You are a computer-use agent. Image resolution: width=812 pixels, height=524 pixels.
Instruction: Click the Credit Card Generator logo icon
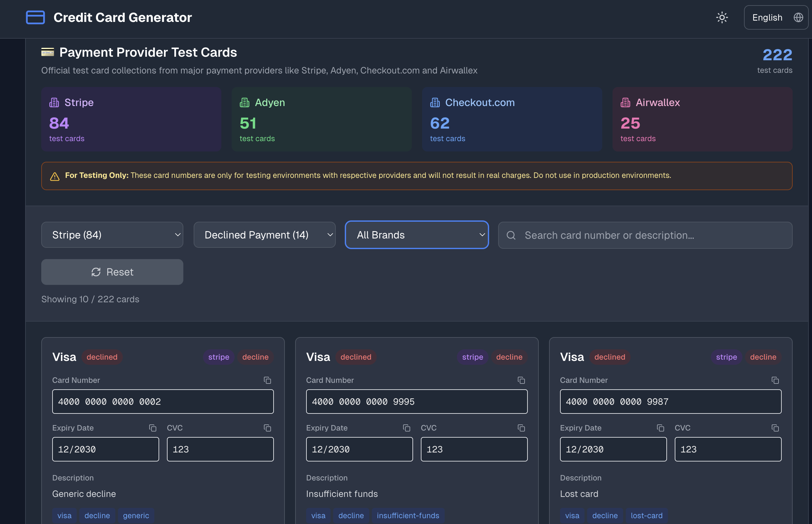pyautogui.click(x=35, y=17)
